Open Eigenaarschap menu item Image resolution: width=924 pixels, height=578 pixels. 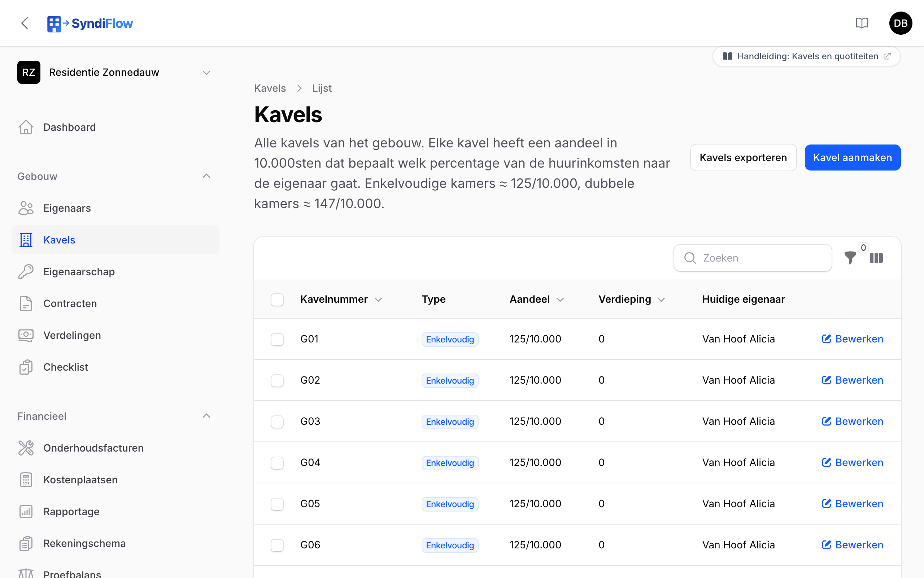[x=115, y=272]
